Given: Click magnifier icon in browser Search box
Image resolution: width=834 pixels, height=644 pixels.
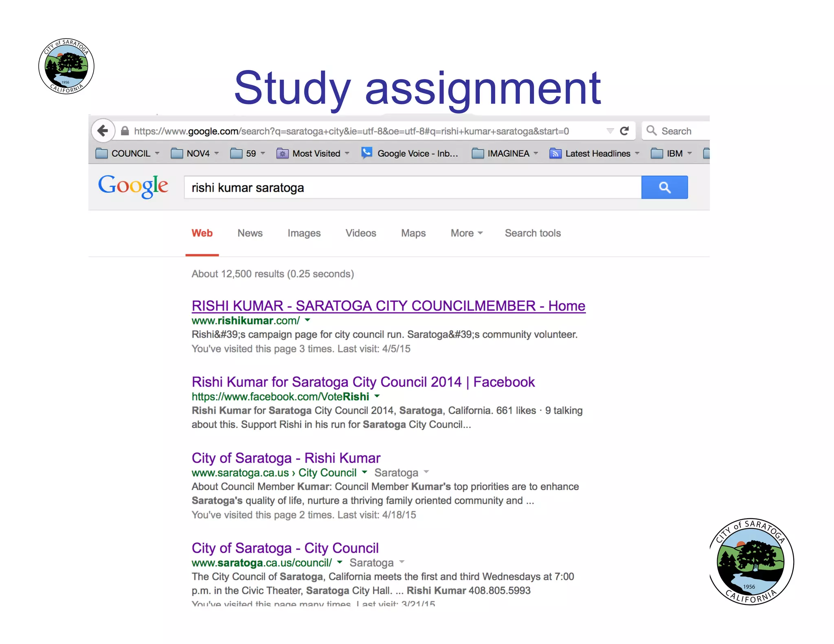Looking at the screenshot, I should (652, 131).
